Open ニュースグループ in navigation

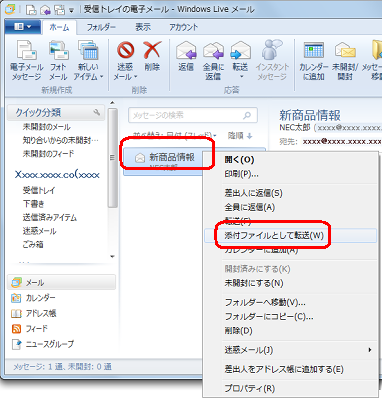coord(43,344)
